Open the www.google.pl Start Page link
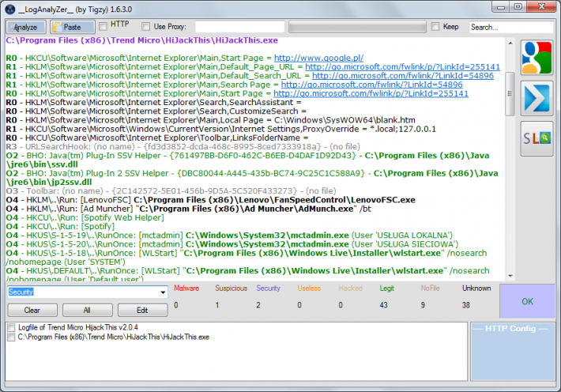Screen dimensions: 561x392 318,58
